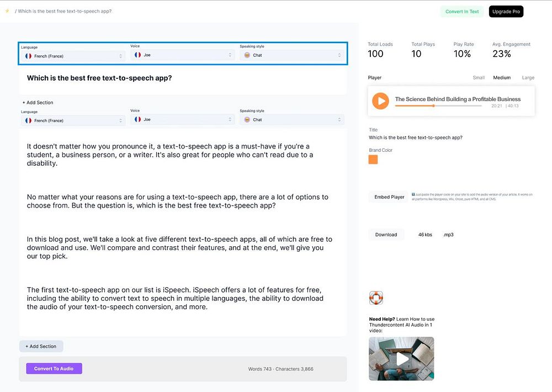Viewport: 552px width, 392px height.
Task: Click the Embed Player button
Action: pos(389,197)
